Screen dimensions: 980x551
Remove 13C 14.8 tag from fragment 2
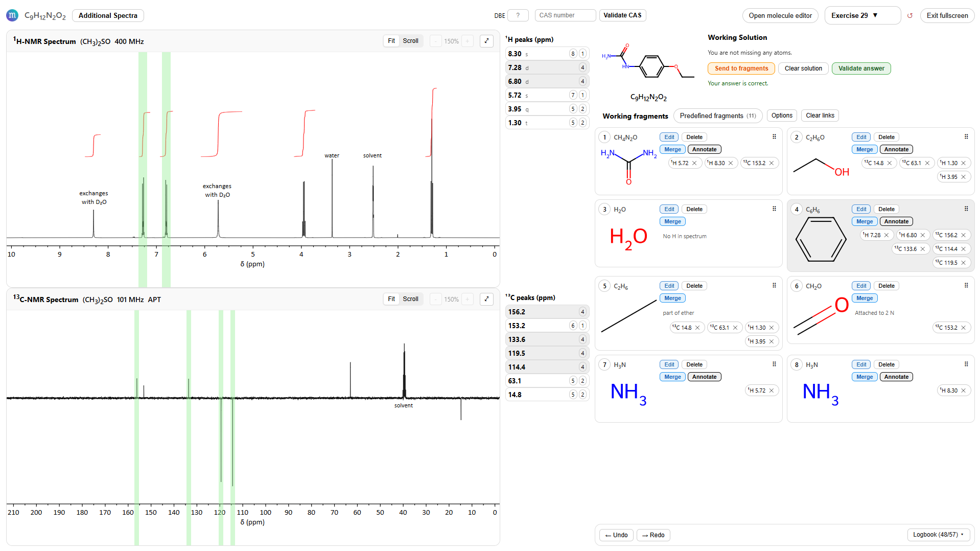890,163
